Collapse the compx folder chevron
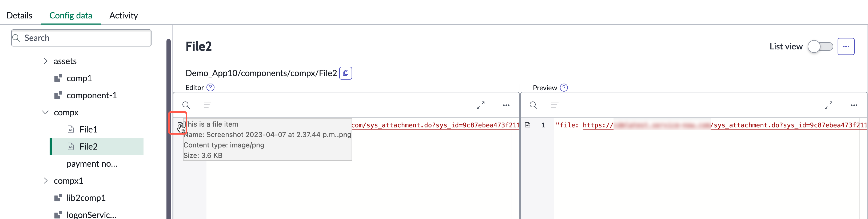This screenshot has width=868, height=219. (46, 112)
